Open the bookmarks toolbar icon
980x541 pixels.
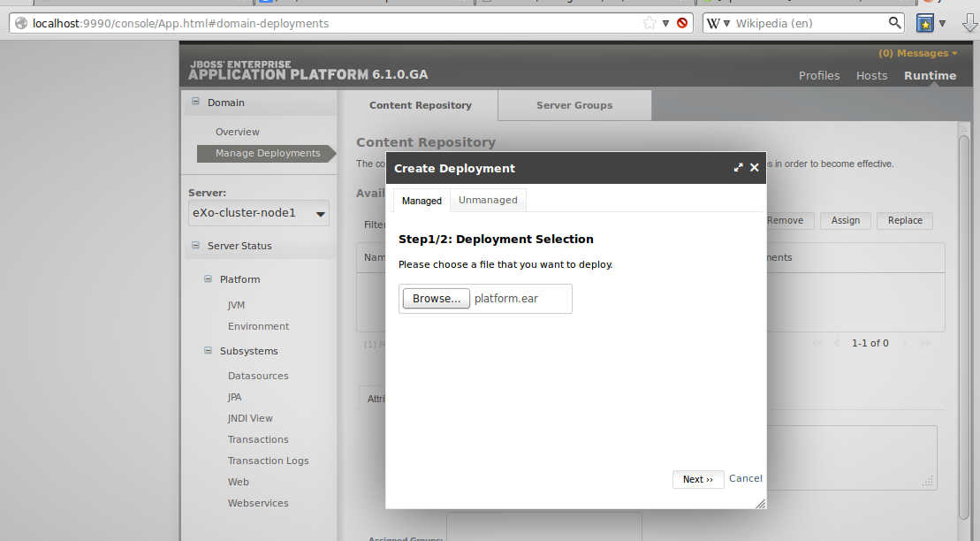pos(924,23)
